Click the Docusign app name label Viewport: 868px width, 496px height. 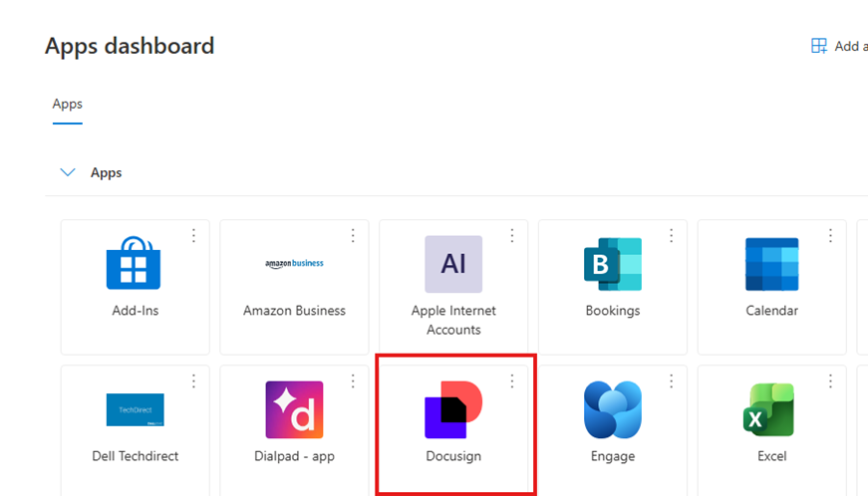coord(453,456)
